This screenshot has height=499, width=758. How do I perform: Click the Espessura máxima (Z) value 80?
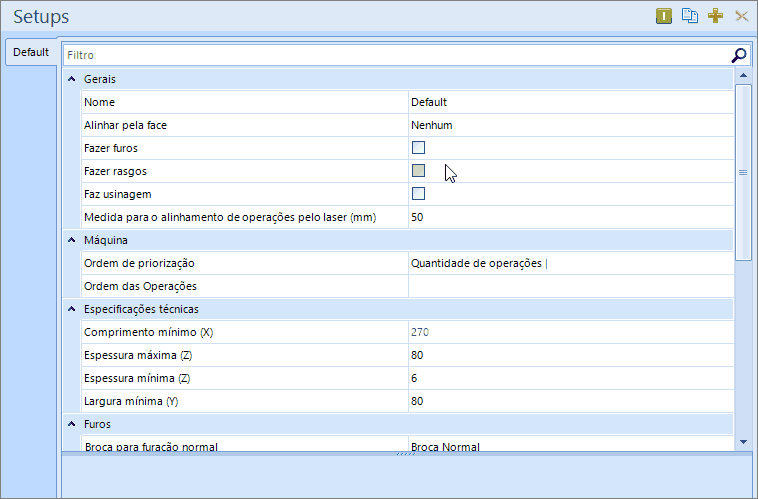click(570, 355)
